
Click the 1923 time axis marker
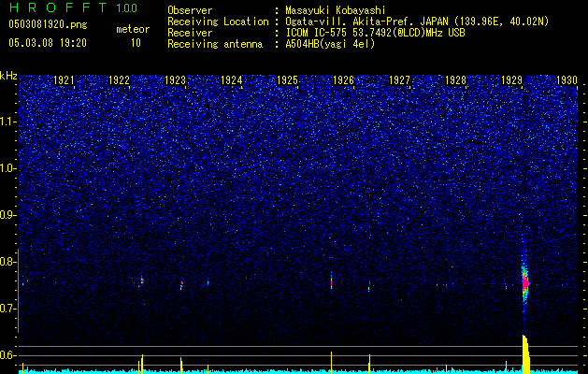click(175, 80)
